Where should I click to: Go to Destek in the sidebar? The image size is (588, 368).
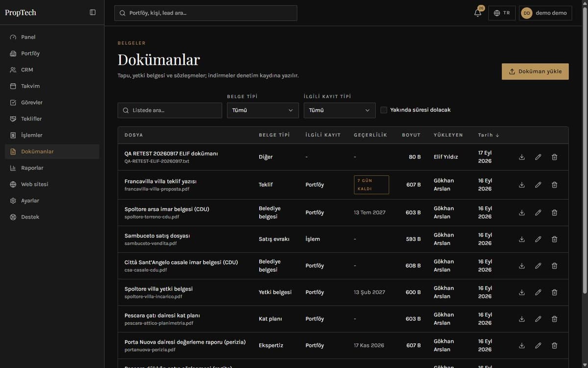point(52,217)
